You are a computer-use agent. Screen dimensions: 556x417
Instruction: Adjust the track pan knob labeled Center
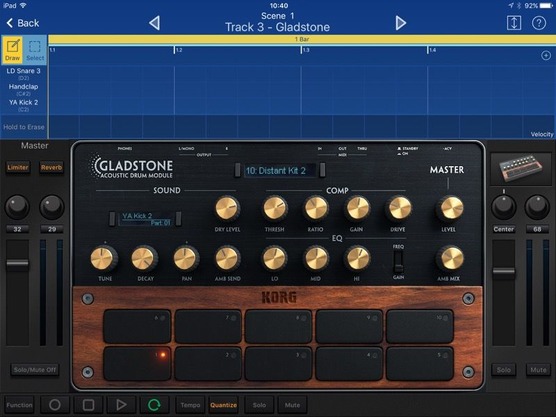503,207
